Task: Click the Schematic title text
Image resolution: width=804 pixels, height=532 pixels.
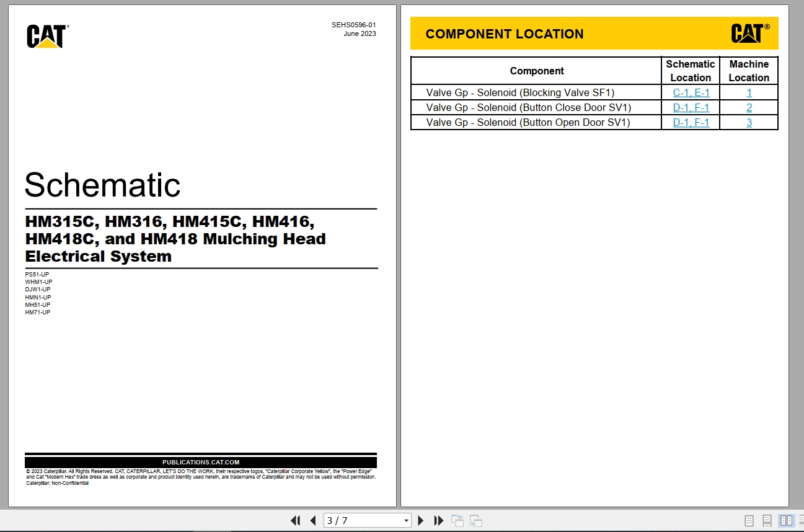Action: [x=102, y=184]
